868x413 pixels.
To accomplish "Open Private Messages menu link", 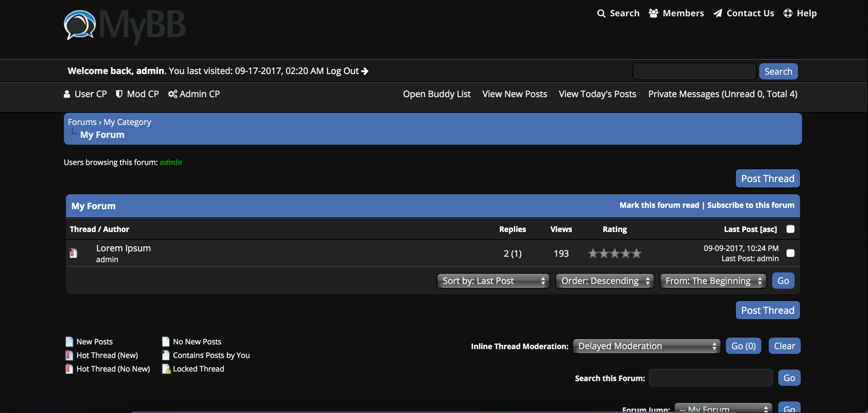I will pos(723,94).
